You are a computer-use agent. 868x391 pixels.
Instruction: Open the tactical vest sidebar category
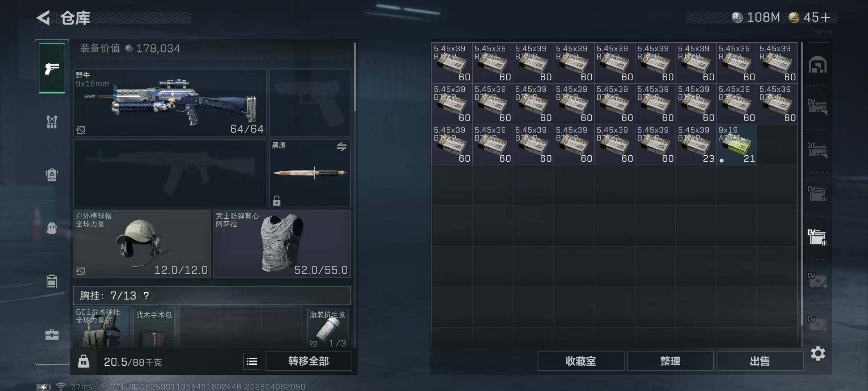52,122
